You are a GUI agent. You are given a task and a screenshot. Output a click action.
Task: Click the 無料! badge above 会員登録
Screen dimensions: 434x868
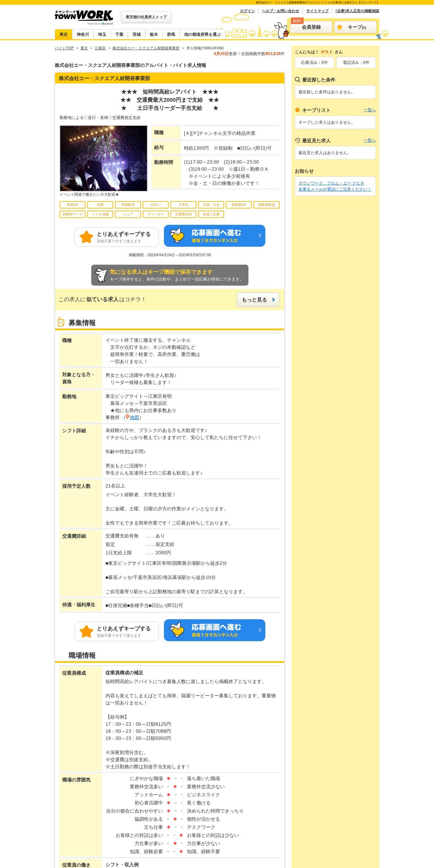297,21
